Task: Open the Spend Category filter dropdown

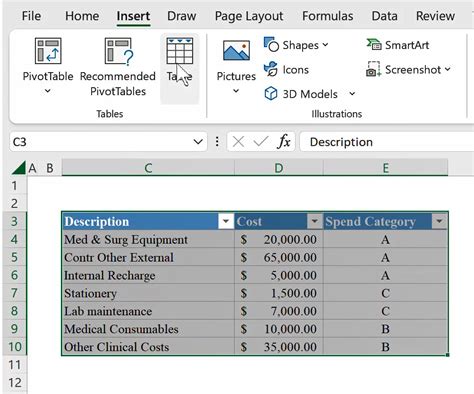Action: [439, 221]
